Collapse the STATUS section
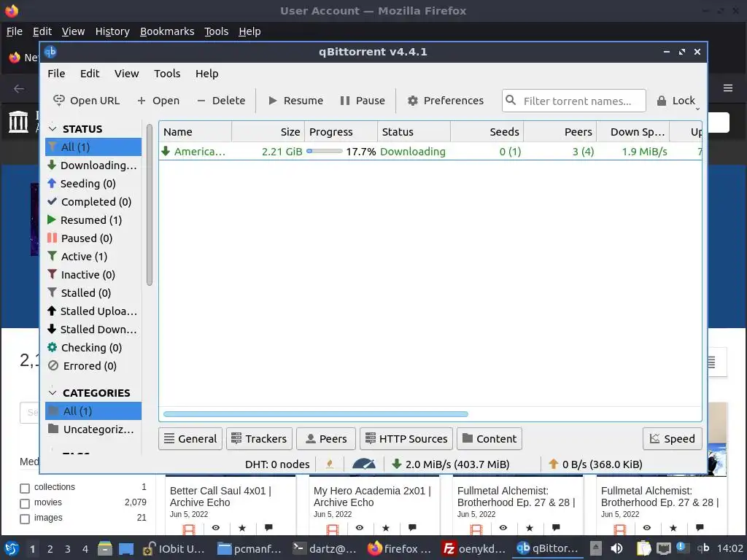Image resolution: width=747 pixels, height=560 pixels. point(53,129)
